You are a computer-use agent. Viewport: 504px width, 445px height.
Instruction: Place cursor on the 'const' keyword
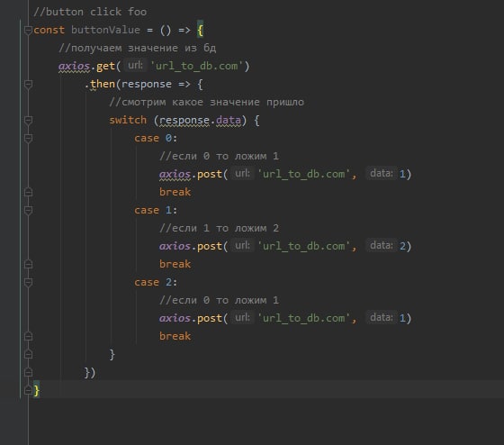(x=49, y=30)
